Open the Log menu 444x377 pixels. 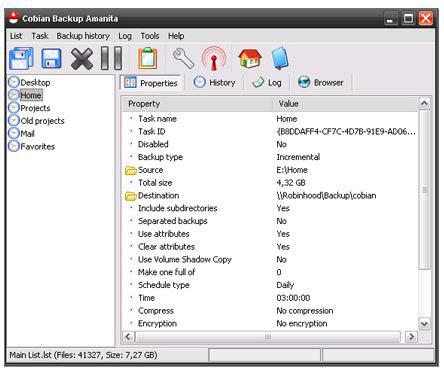125,36
